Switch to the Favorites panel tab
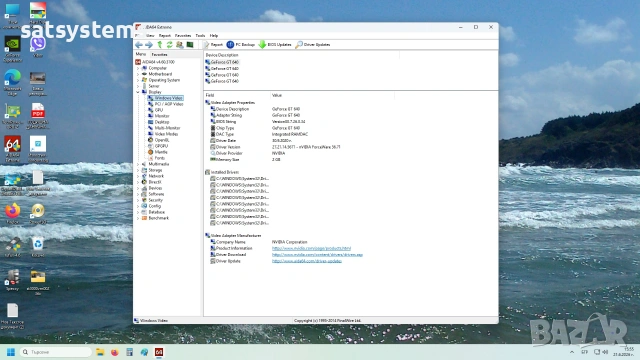This screenshot has height=360, width=640. click(x=159, y=54)
